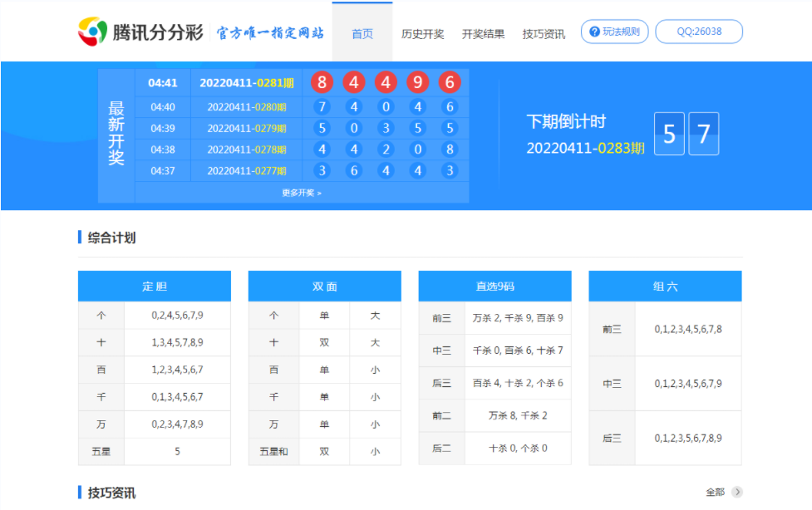
Task: Click the first blue ball 3 in period 0277
Action: coord(322,170)
